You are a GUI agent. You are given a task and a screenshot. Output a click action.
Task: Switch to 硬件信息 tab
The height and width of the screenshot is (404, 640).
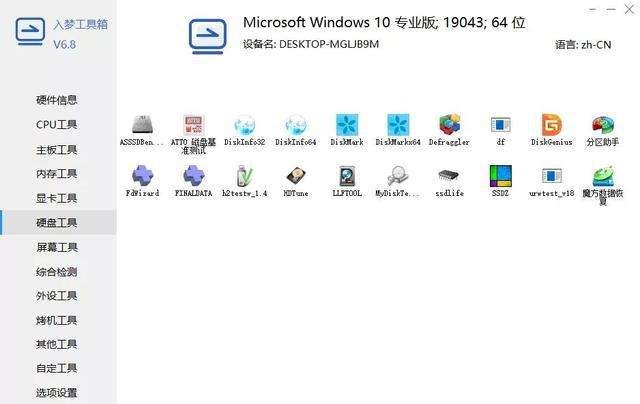56,100
